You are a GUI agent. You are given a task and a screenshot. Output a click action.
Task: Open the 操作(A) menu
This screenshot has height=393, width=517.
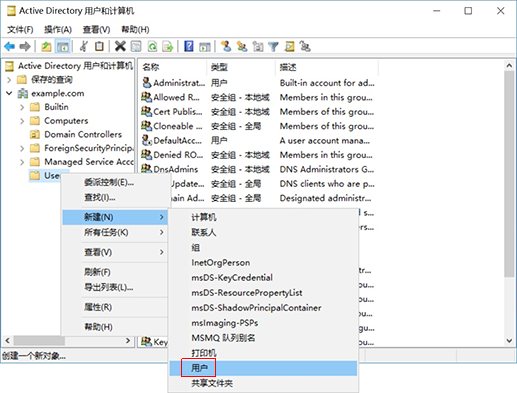[58, 30]
